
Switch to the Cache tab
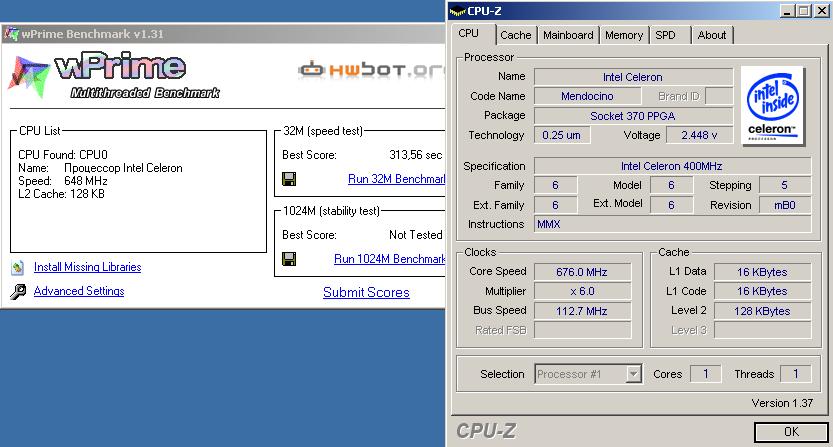(x=516, y=35)
